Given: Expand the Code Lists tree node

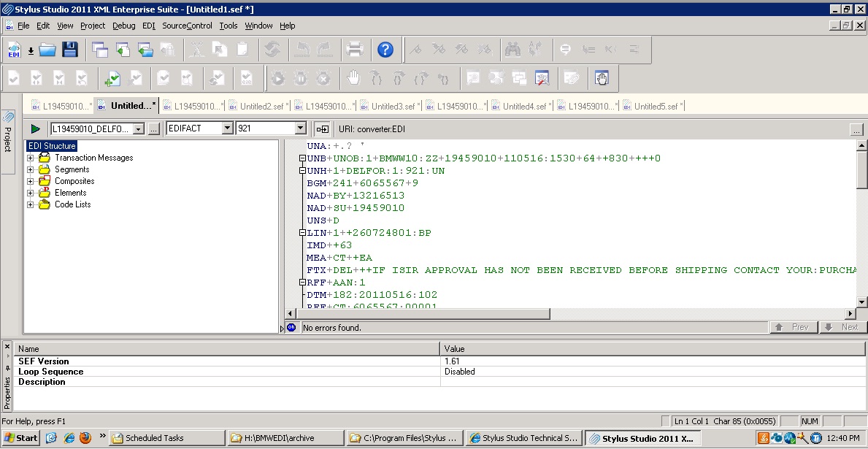Looking at the screenshot, I should (x=31, y=204).
